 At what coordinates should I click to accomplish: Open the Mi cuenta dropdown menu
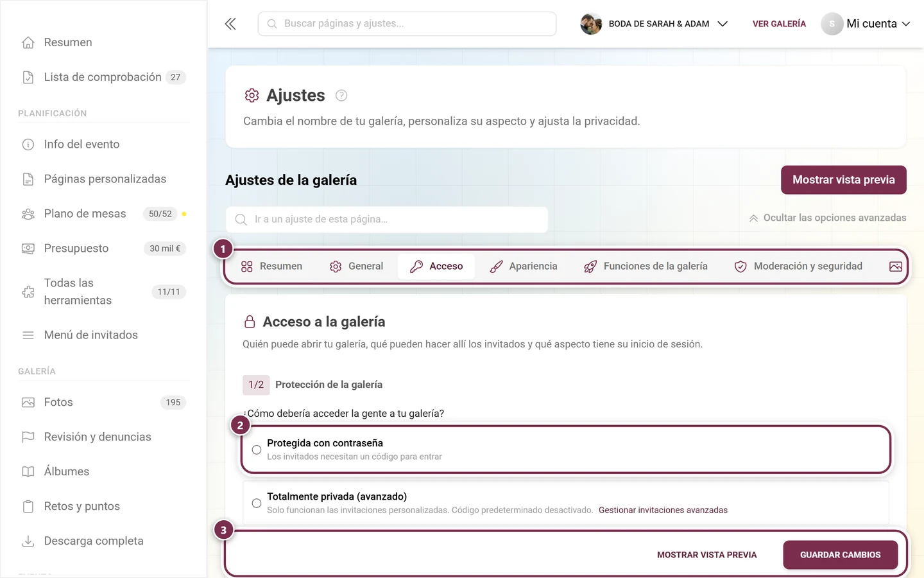pos(866,24)
